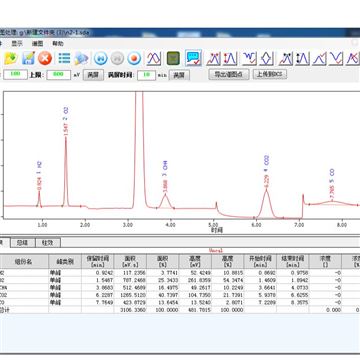Switch to the 总结 tab
This screenshot has height=360, width=360.
(x=22, y=243)
